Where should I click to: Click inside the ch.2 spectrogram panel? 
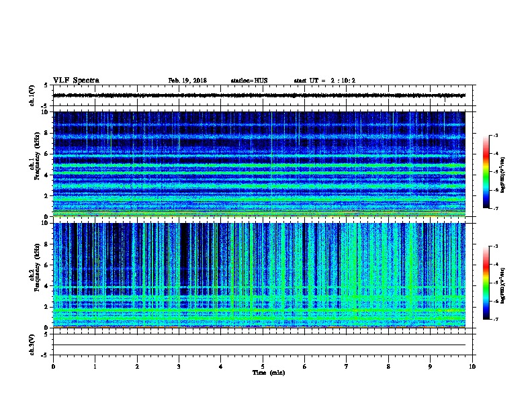click(259, 275)
